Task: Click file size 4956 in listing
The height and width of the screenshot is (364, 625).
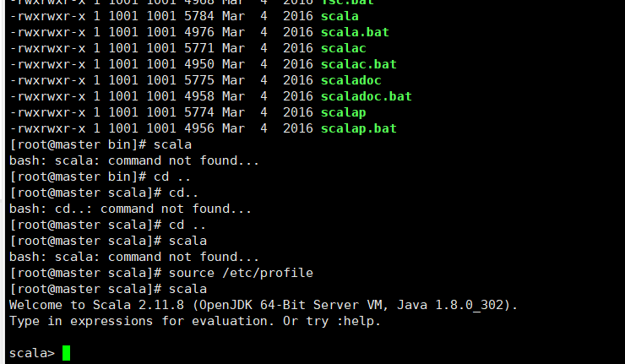Action: click(199, 128)
